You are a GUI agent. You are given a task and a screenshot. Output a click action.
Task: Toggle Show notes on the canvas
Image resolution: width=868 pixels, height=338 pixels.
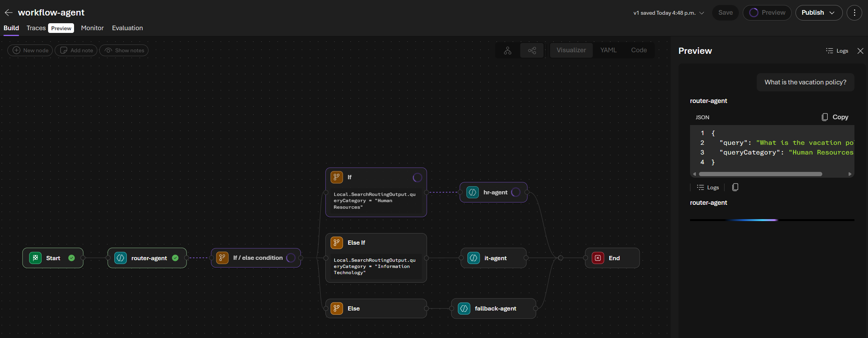pos(124,50)
